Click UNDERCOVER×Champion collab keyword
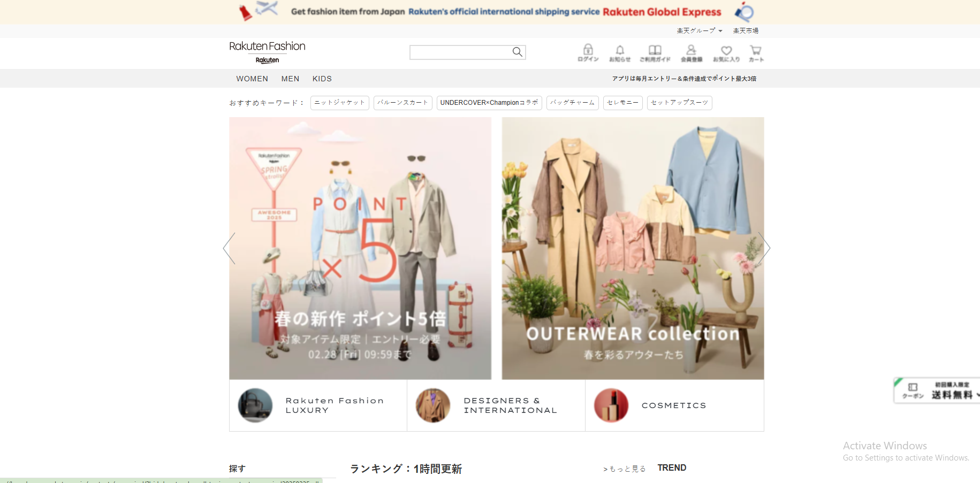The image size is (980, 483). tap(489, 103)
